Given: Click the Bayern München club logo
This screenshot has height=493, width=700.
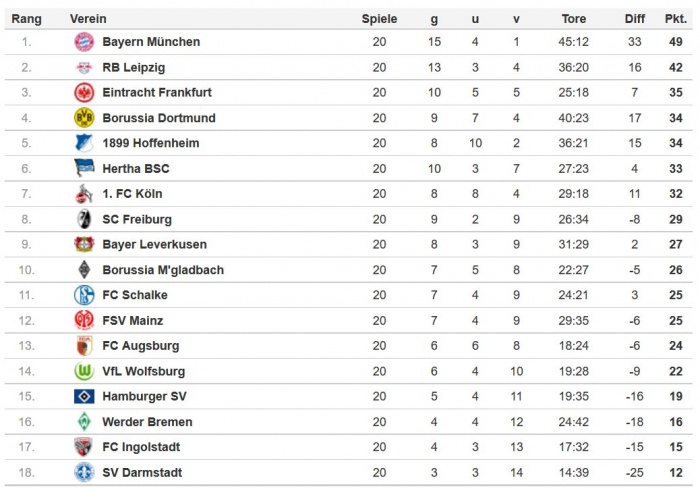Looking at the screenshot, I should tap(83, 42).
